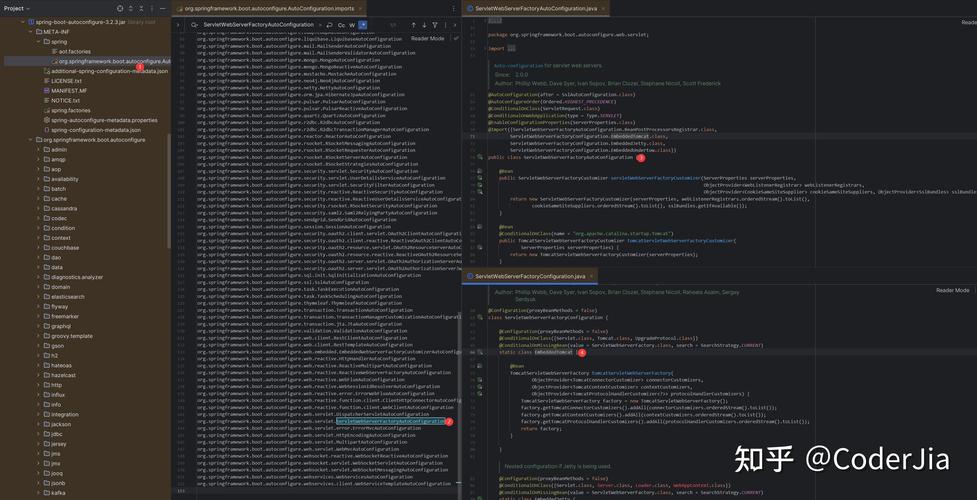Collapse the META-INF folder
Image resolution: width=977 pixels, height=500 pixels.
point(31,32)
